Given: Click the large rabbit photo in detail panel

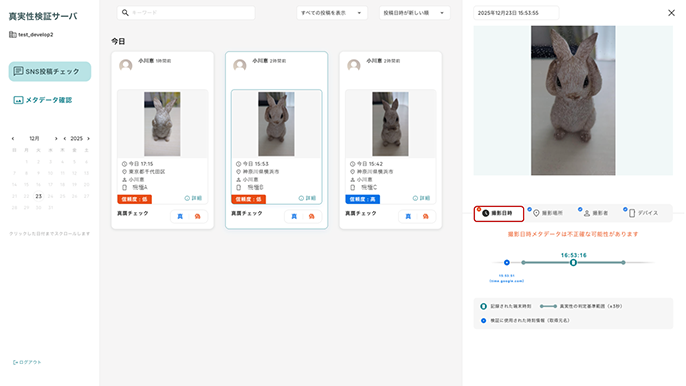Looking at the screenshot, I should (573, 100).
